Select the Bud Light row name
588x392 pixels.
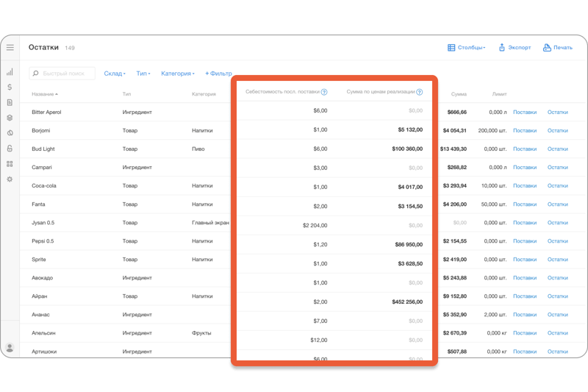[x=43, y=149]
